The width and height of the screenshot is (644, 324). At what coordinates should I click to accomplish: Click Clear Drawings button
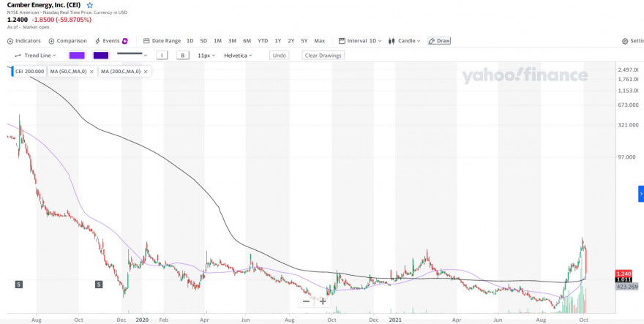click(323, 56)
